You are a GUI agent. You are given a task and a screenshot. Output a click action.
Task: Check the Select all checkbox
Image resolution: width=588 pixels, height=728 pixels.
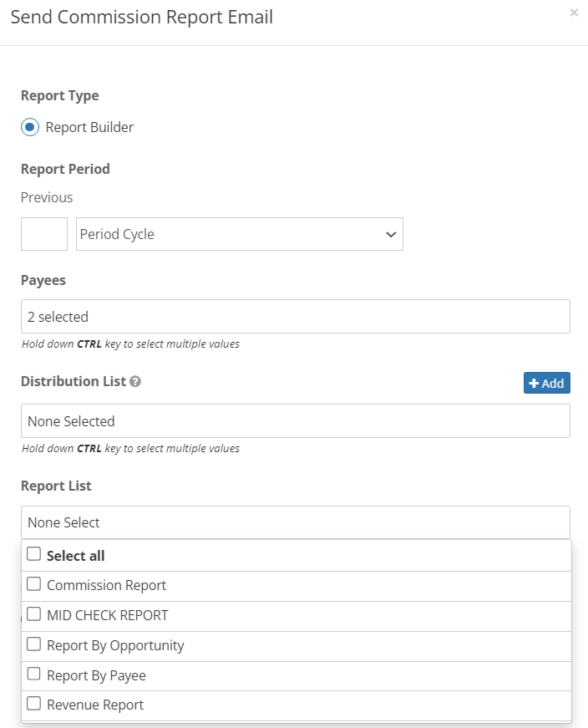coord(33,554)
